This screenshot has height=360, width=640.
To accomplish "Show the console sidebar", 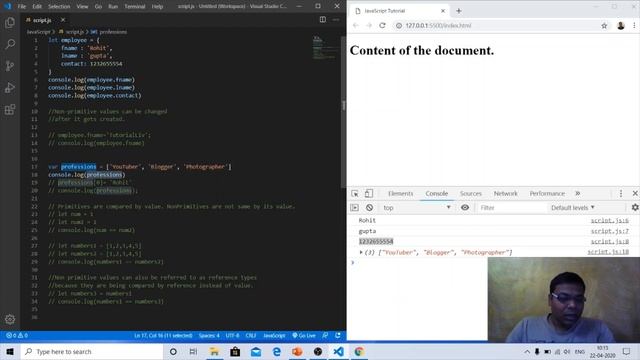I will [x=354, y=207].
